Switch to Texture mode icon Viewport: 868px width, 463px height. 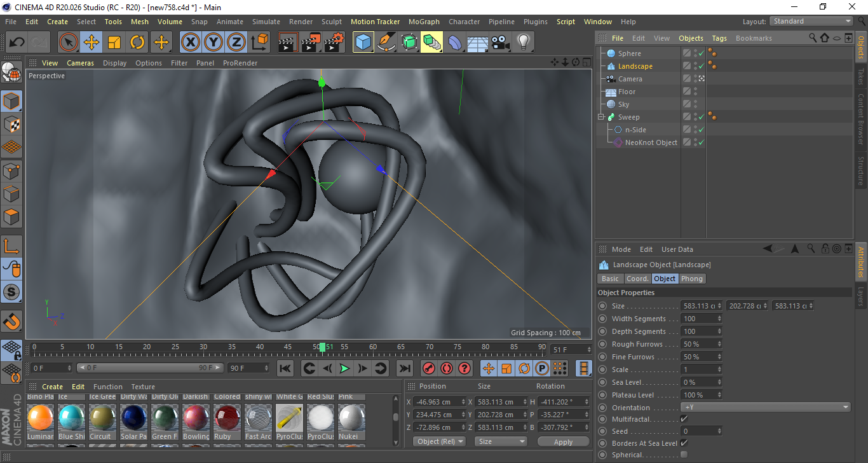coord(12,124)
